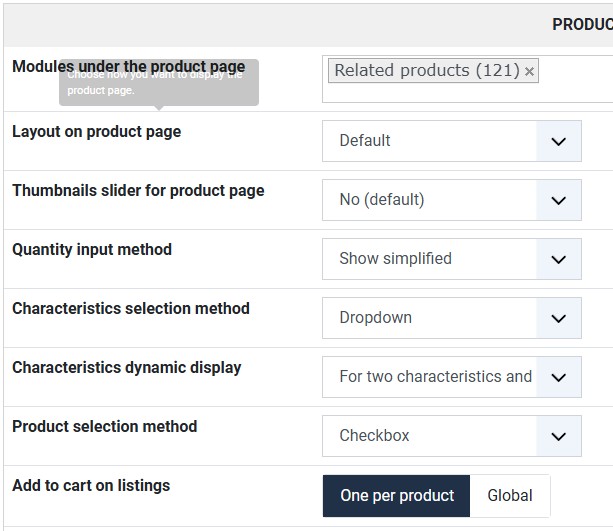Click the chevron beside the Checkbox value
This screenshot has height=531, width=613.
pos(558,436)
